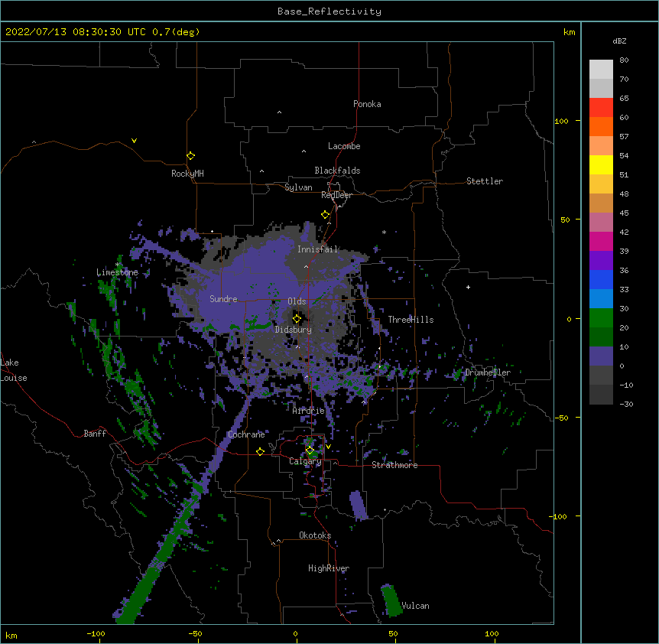
Task: Select the bright green 20-30 dBZ legend swatch
Action: tap(601, 318)
